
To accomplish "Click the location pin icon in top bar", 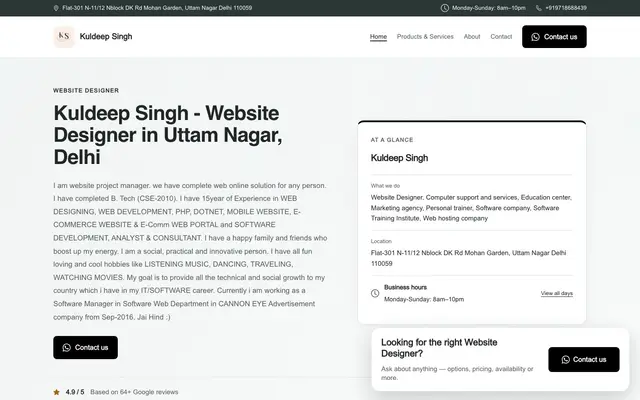I will (x=56, y=8).
